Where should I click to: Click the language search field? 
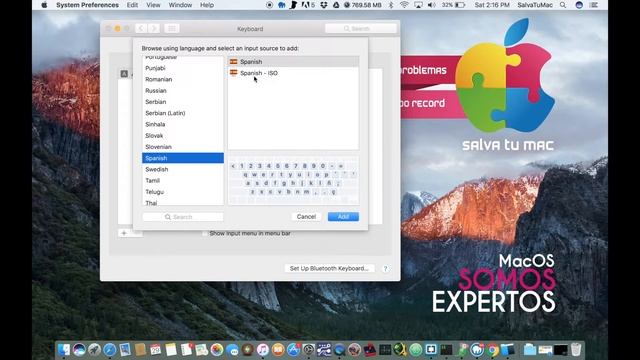(183, 217)
